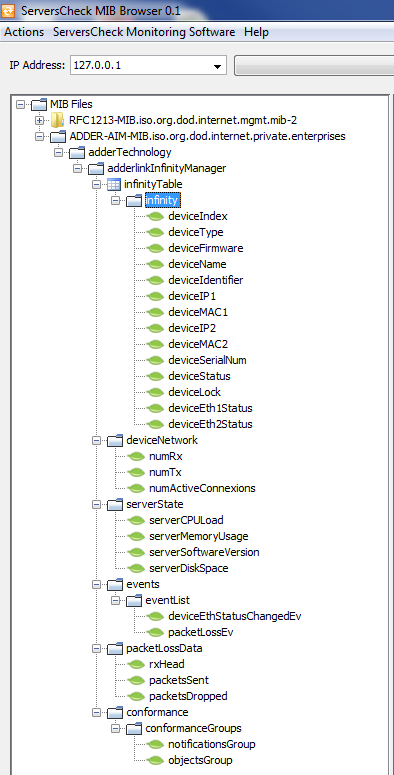Select the numActiveConnexions entry
Image resolution: width=394 pixels, height=775 pixels.
tap(202, 488)
